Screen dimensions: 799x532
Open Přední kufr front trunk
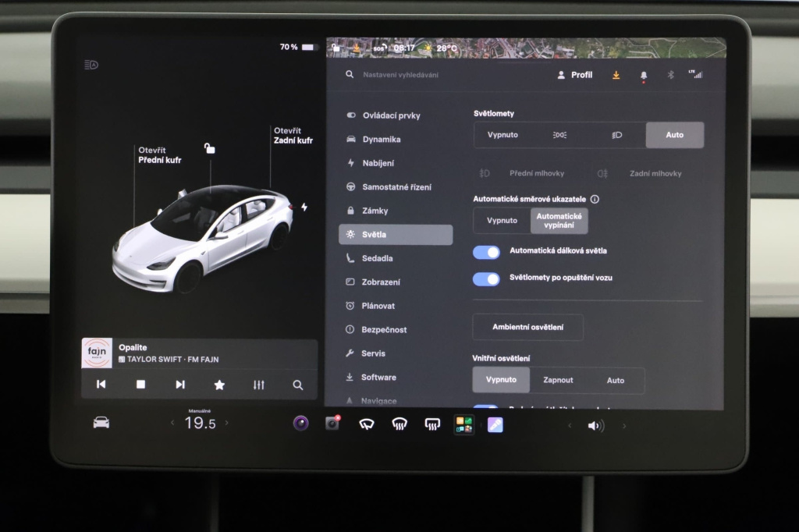coord(159,155)
